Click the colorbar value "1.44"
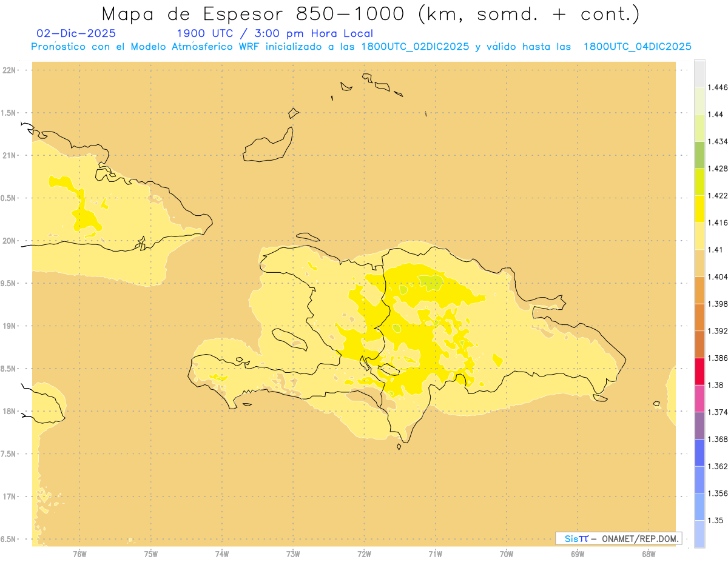The image size is (728, 562). 715,115
